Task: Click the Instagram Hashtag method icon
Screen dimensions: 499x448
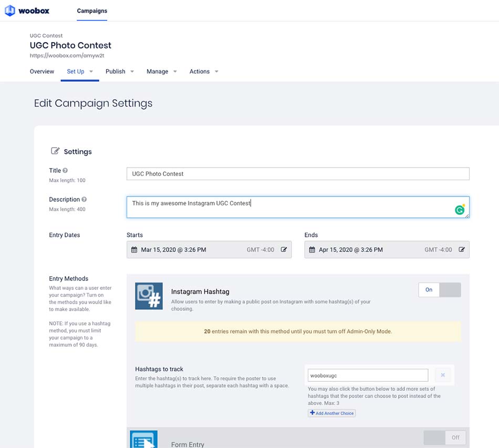Action: click(x=149, y=296)
